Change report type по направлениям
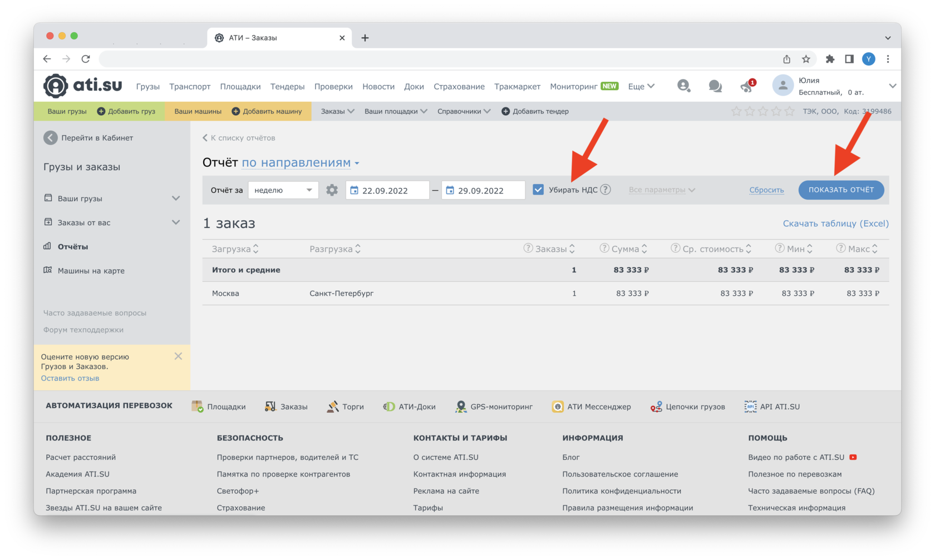This screenshot has width=935, height=560. (x=301, y=162)
